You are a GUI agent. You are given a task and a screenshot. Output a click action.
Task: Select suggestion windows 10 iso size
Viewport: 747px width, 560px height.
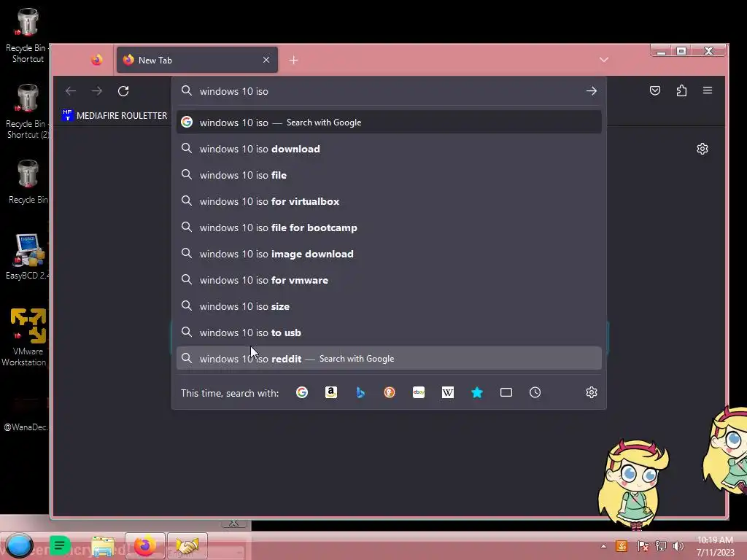point(389,306)
